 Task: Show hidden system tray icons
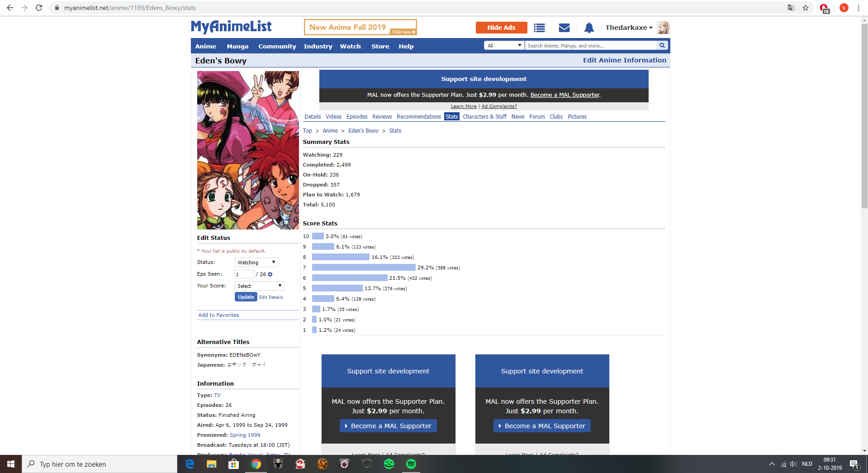click(x=772, y=464)
